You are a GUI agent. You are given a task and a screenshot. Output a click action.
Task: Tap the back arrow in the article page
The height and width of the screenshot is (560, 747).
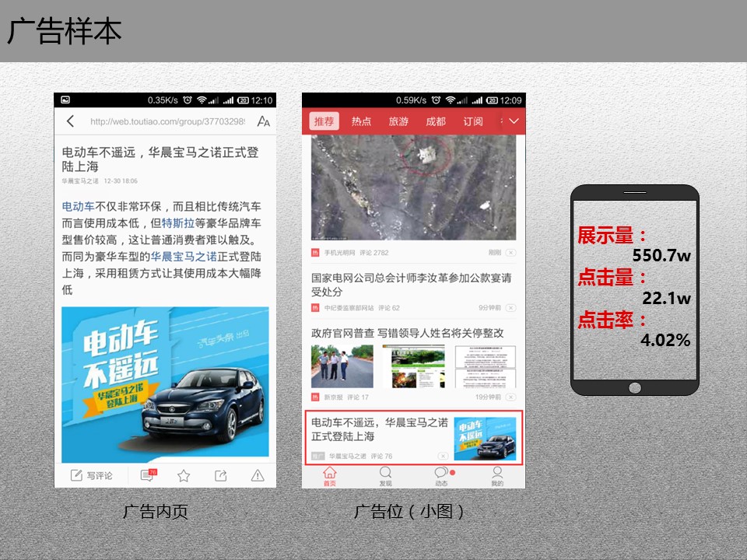click(x=71, y=121)
